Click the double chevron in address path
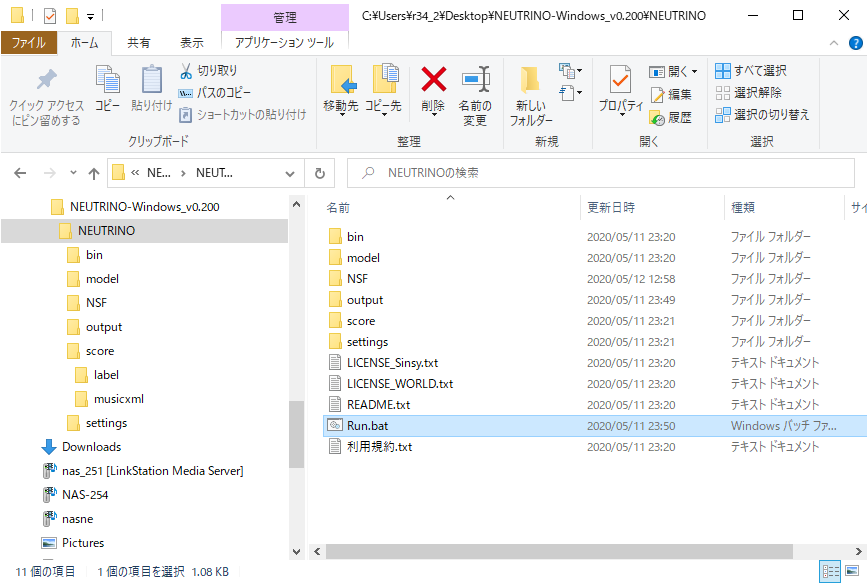Image resolution: width=868 pixels, height=584 pixels. coord(135,173)
